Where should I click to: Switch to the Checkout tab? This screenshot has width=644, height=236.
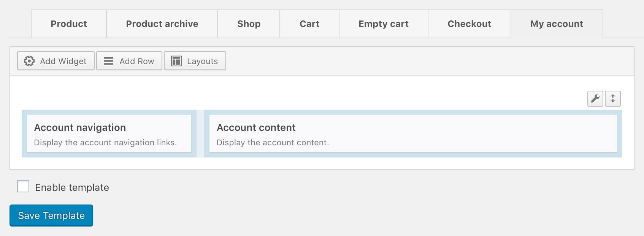470,24
